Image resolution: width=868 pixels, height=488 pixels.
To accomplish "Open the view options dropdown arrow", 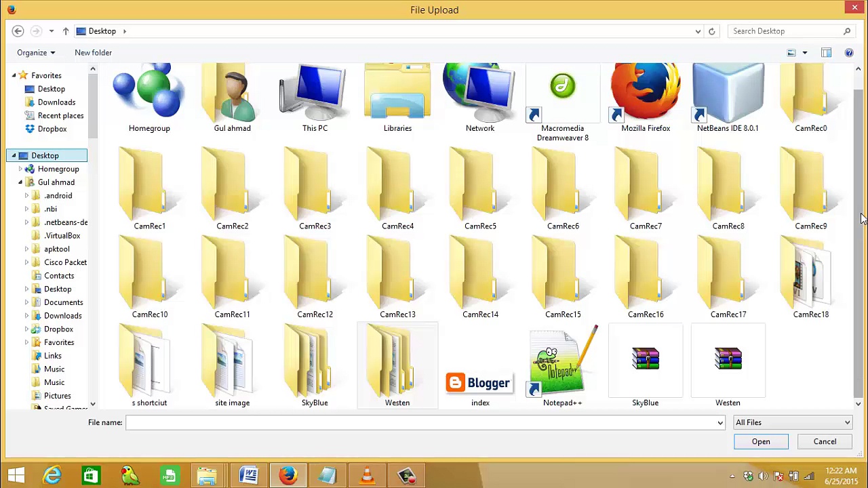I will (805, 52).
